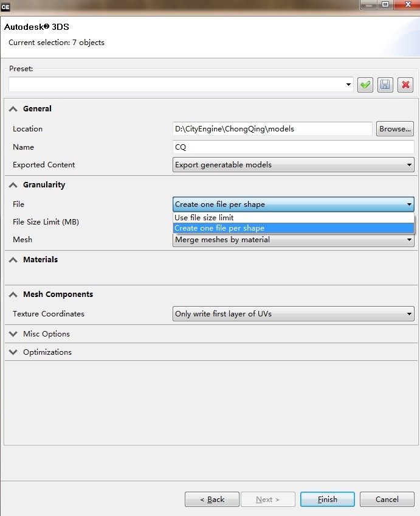Image resolution: width=420 pixels, height=516 pixels.
Task: Click the CE application icon in title bar
Action: tap(5, 7)
